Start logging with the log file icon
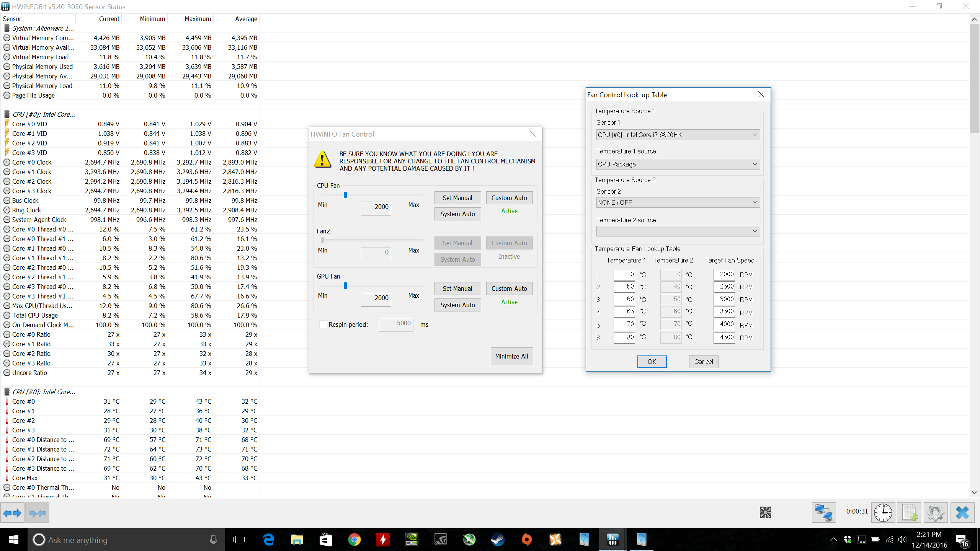Screen dimensions: 980x551 pos(910,513)
